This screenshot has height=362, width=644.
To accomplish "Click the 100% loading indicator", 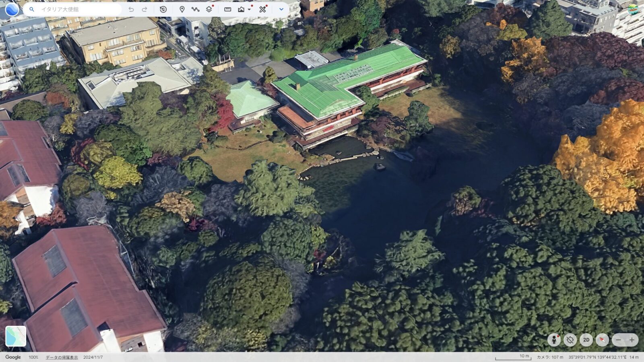I will click(33, 357).
